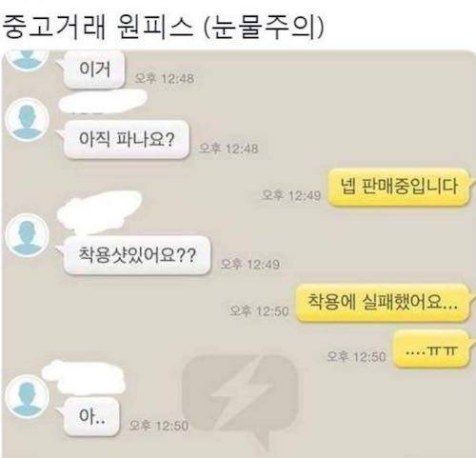Click the blurred sender name above '아직 파나요?'

coord(103,101)
